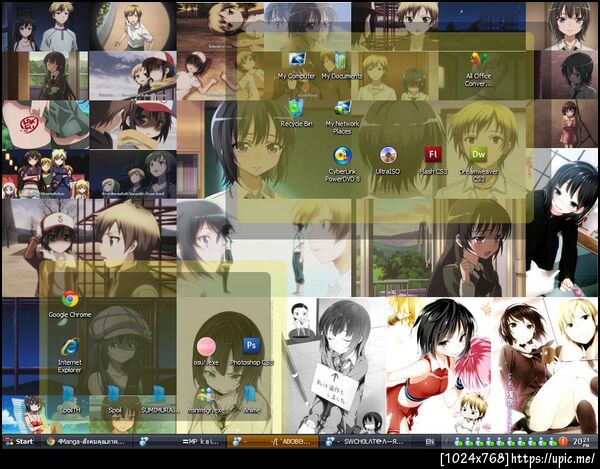Open the My Computer desktop icon
Viewport: 600px width, 469px height.
click(297, 66)
